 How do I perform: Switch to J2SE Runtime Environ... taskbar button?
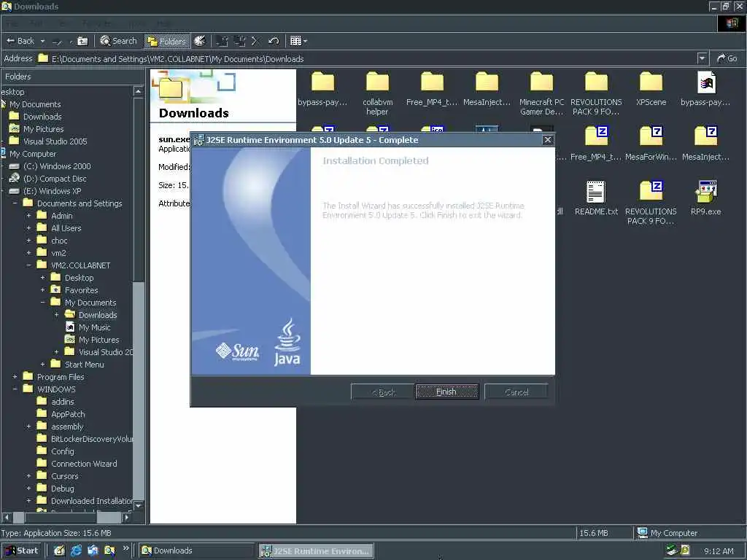click(x=317, y=551)
